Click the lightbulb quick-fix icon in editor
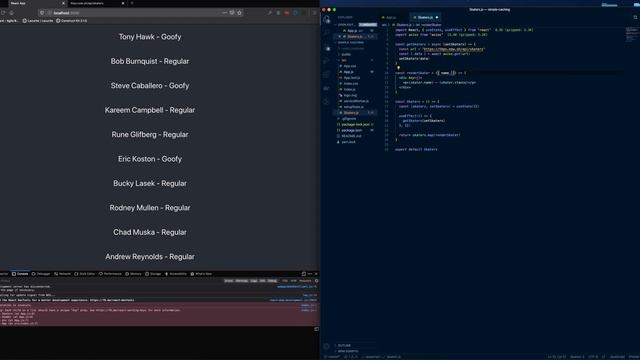The height and width of the screenshot is (360, 640). click(398, 68)
